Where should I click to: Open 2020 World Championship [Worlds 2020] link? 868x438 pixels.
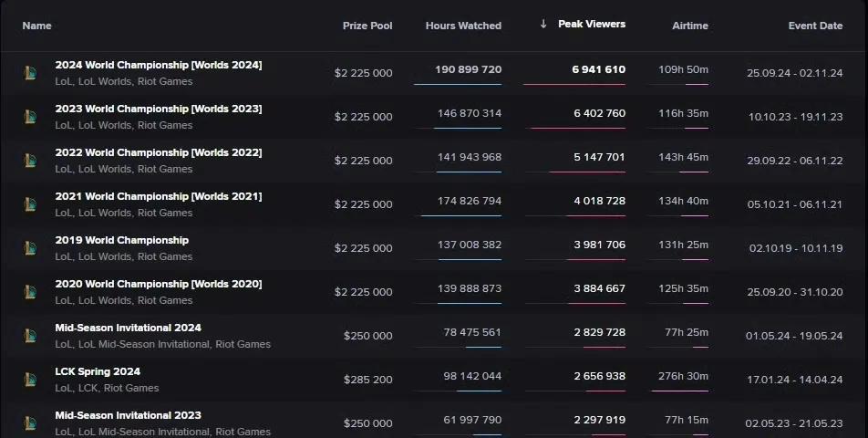point(159,284)
